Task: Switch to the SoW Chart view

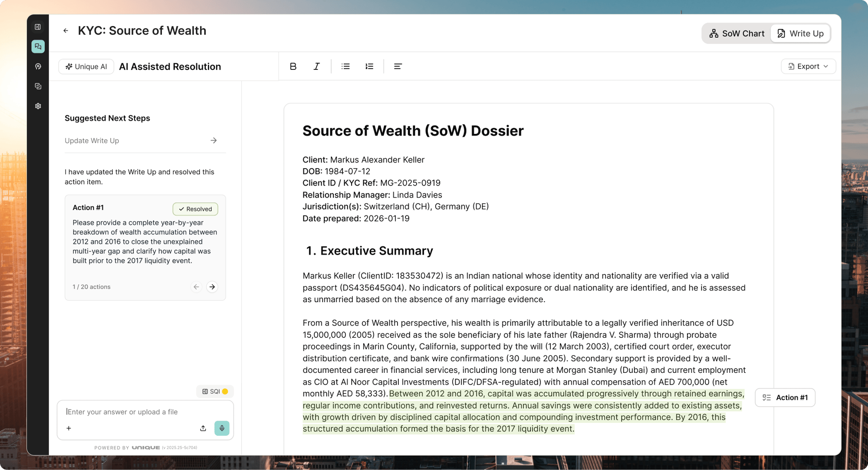Action: point(737,33)
